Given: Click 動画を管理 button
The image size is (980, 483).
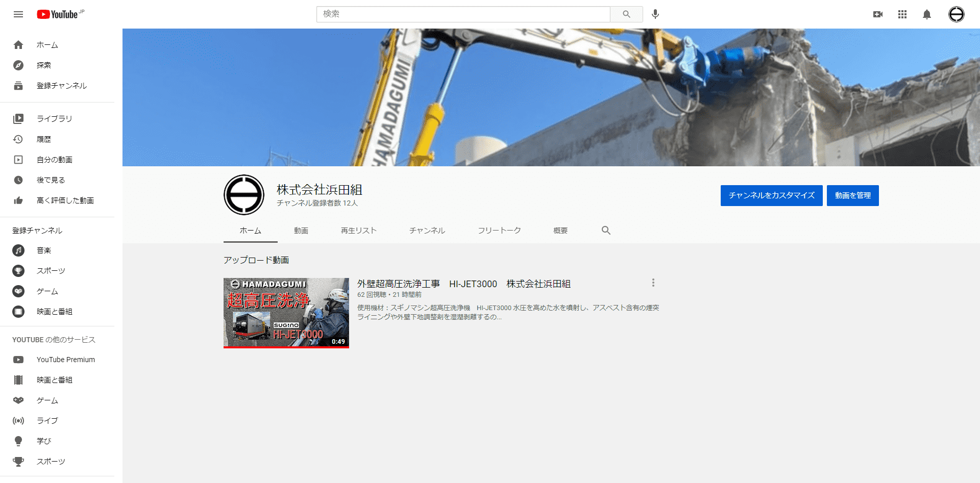Looking at the screenshot, I should (x=853, y=195).
